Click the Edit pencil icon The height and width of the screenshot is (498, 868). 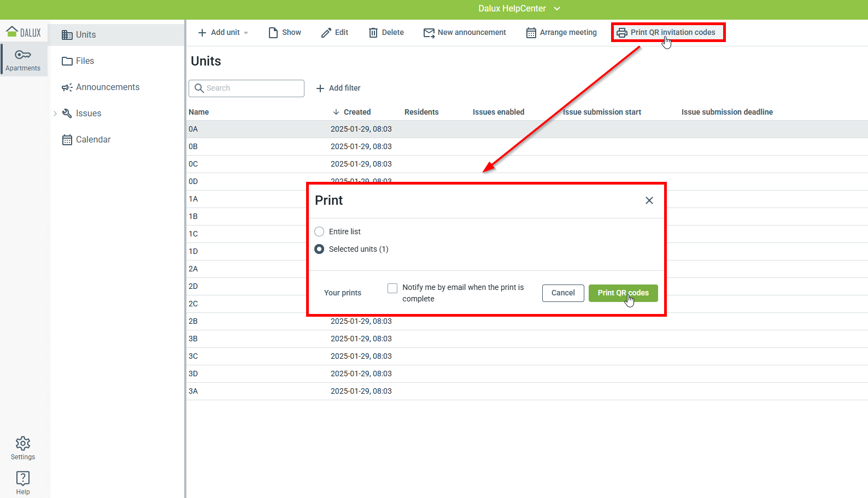pos(326,33)
